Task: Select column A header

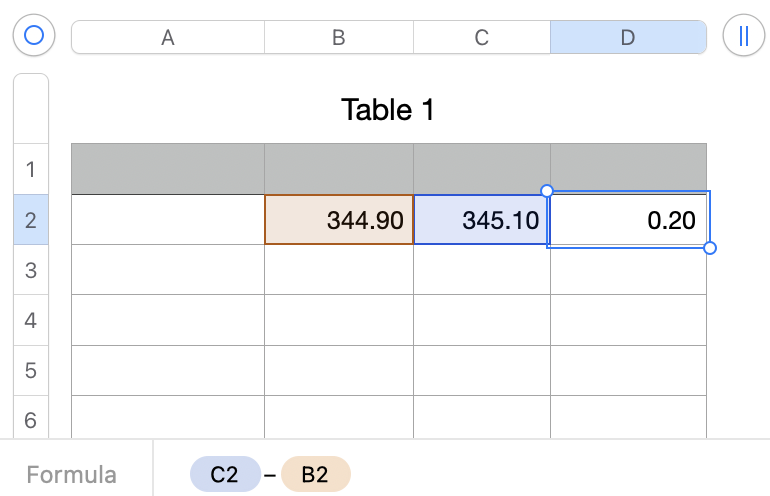Action: [x=168, y=38]
